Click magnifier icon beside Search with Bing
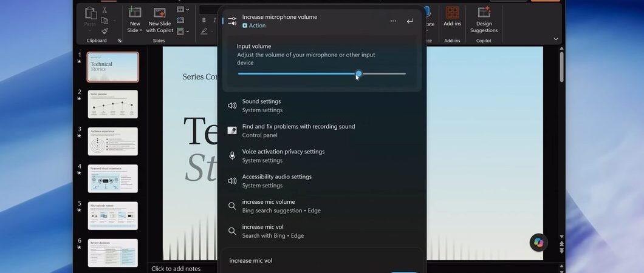 coord(232,231)
